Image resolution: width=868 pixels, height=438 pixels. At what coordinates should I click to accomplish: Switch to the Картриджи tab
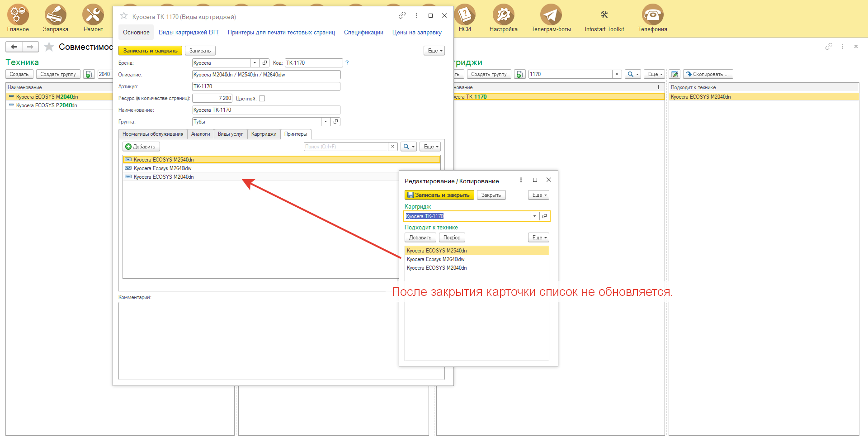pos(264,134)
